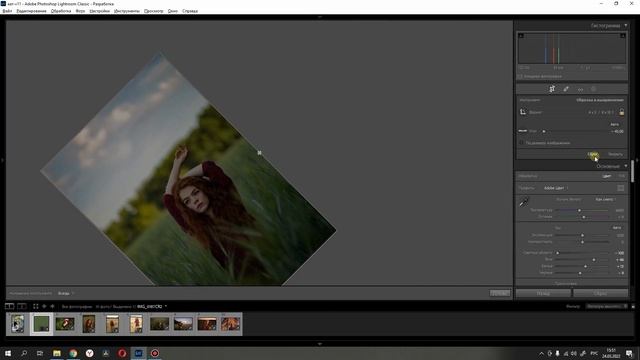Click the crop frame tool icon
Viewport: 640px width, 360px height.
click(x=523, y=112)
